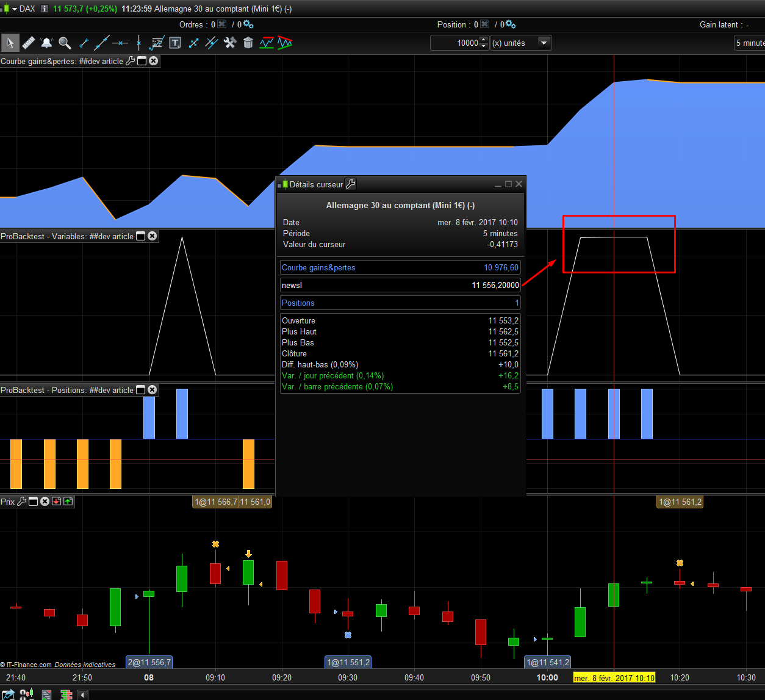Viewport: 765px width, 700px height.
Task: Open the 5 minutes timeframe dropdown
Action: click(750, 43)
